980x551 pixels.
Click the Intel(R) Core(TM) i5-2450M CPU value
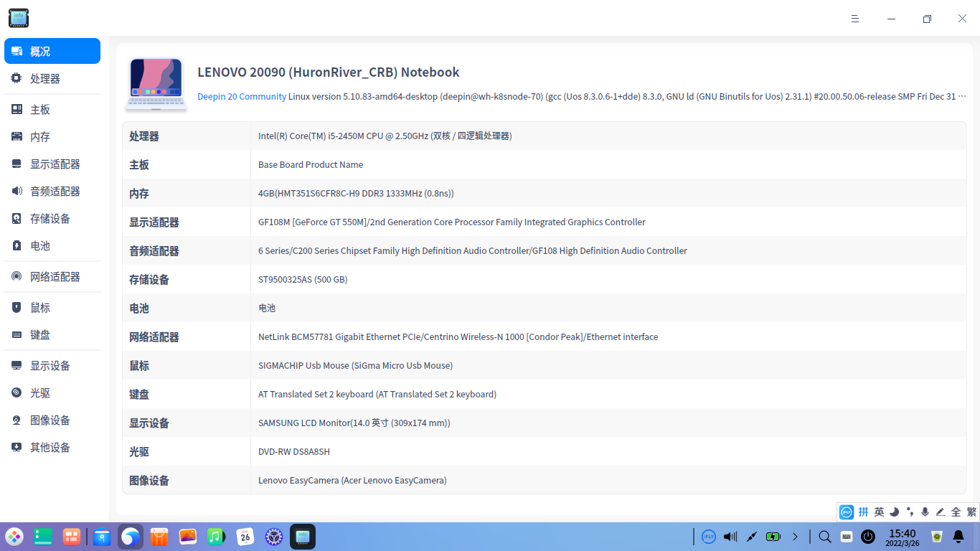tap(385, 136)
